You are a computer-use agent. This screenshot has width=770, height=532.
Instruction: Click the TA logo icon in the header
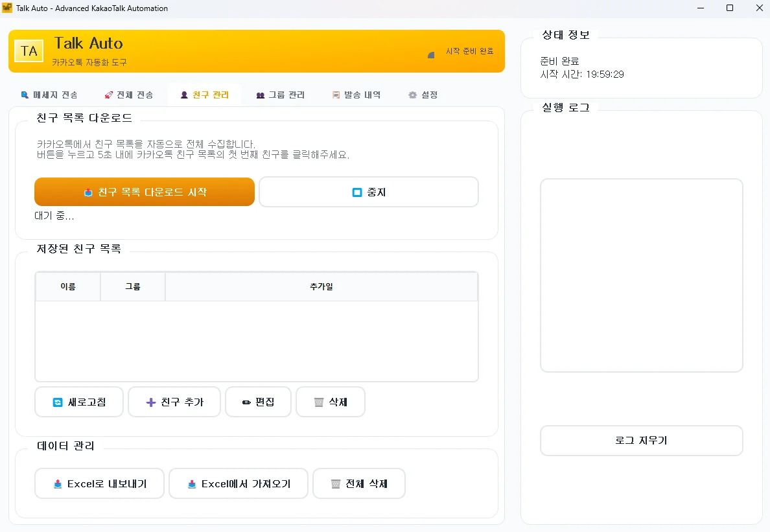click(29, 51)
